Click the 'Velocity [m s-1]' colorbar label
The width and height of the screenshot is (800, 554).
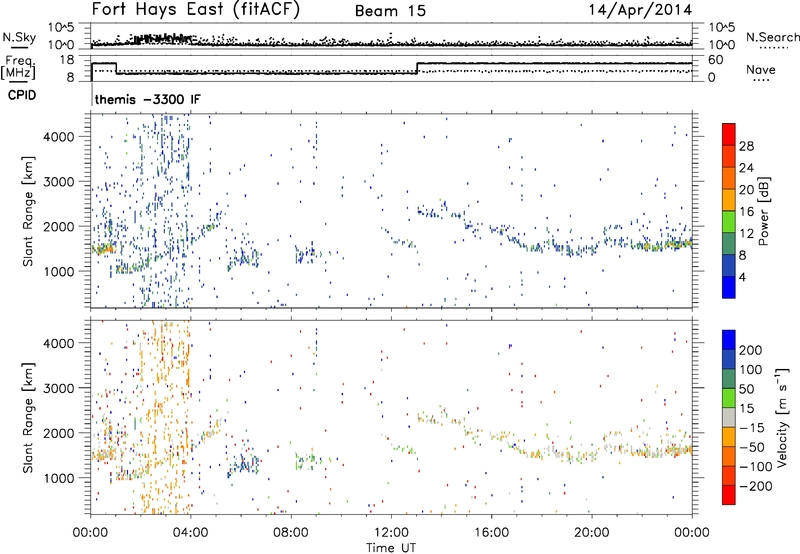782,417
